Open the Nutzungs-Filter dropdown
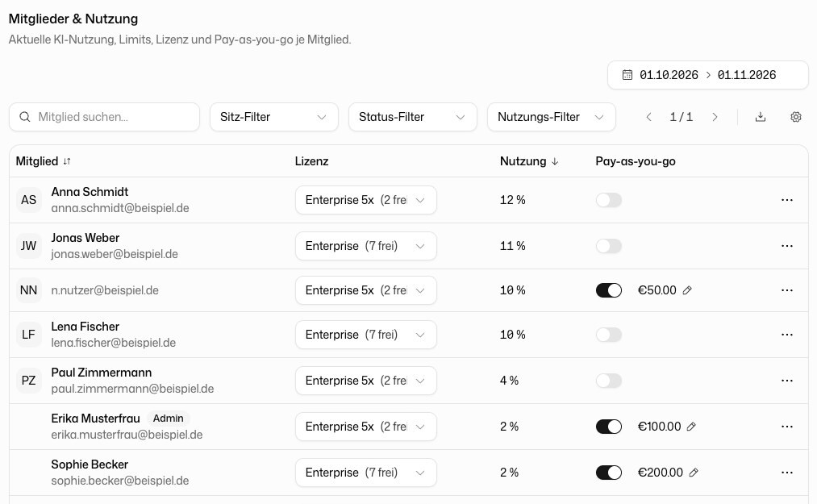 click(552, 117)
